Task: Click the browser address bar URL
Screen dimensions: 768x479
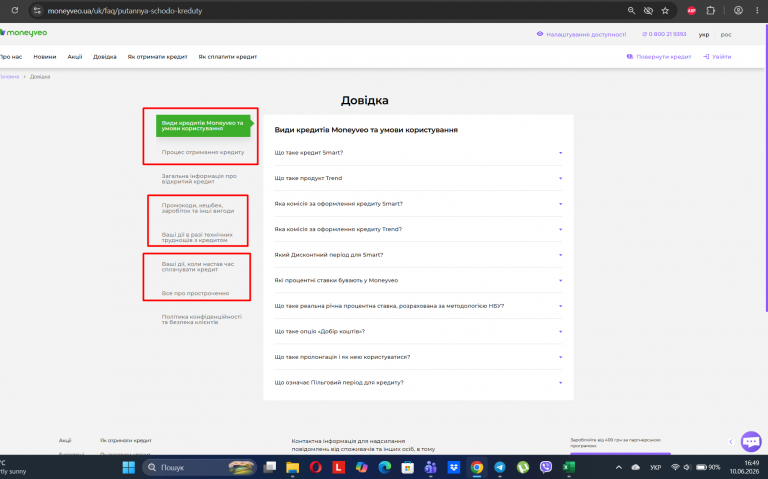Action: click(125, 11)
